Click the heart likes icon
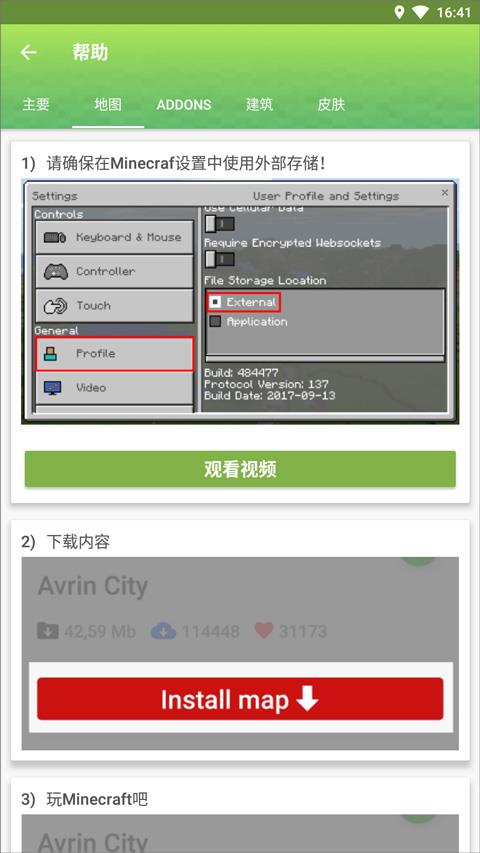The height and width of the screenshot is (853, 480). pyautogui.click(x=264, y=631)
